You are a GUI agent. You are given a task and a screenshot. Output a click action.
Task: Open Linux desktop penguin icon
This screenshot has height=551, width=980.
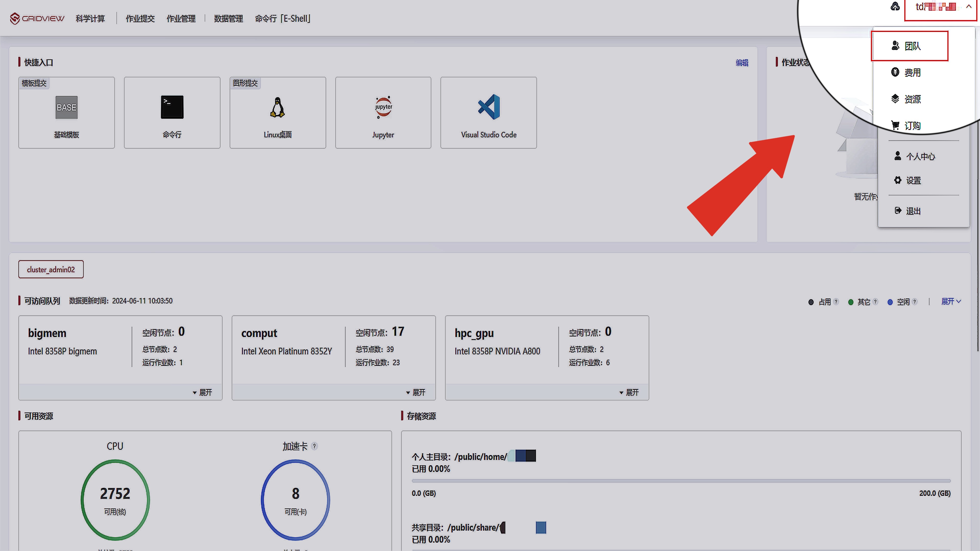[277, 107]
